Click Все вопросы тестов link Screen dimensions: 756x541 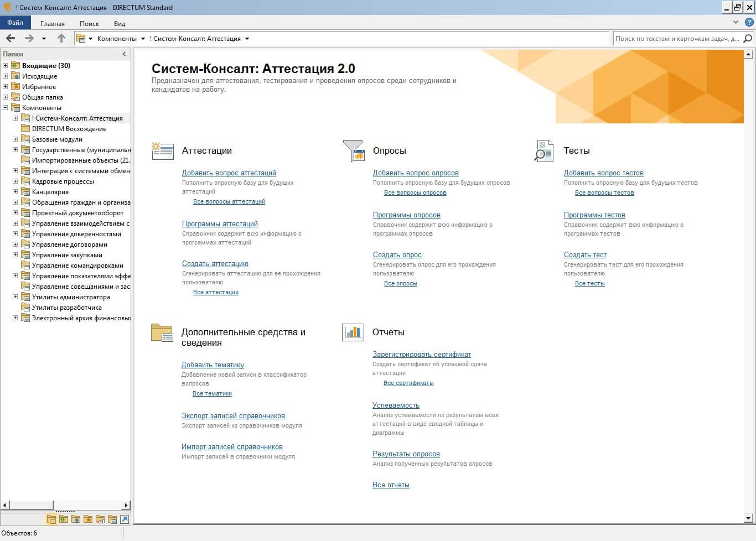(x=604, y=193)
